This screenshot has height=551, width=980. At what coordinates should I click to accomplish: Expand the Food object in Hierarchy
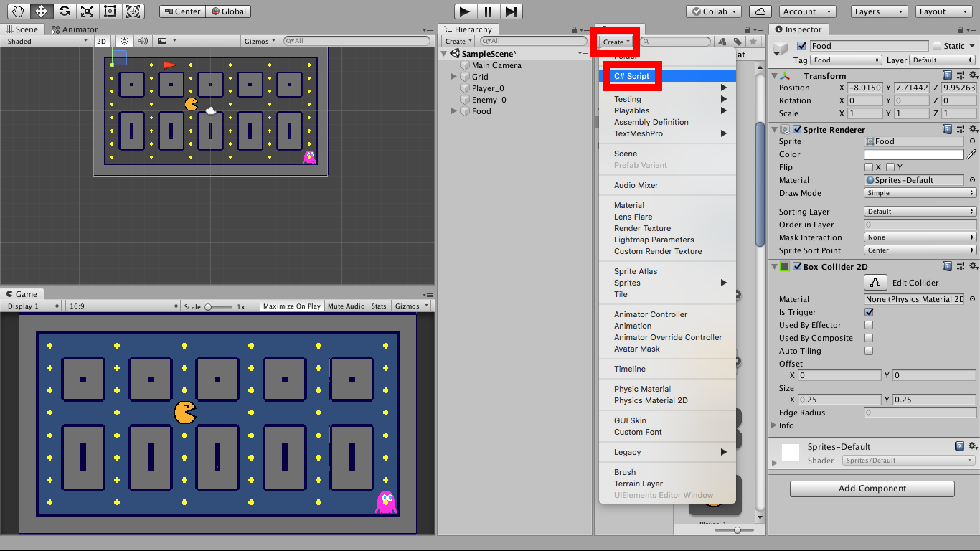click(454, 111)
